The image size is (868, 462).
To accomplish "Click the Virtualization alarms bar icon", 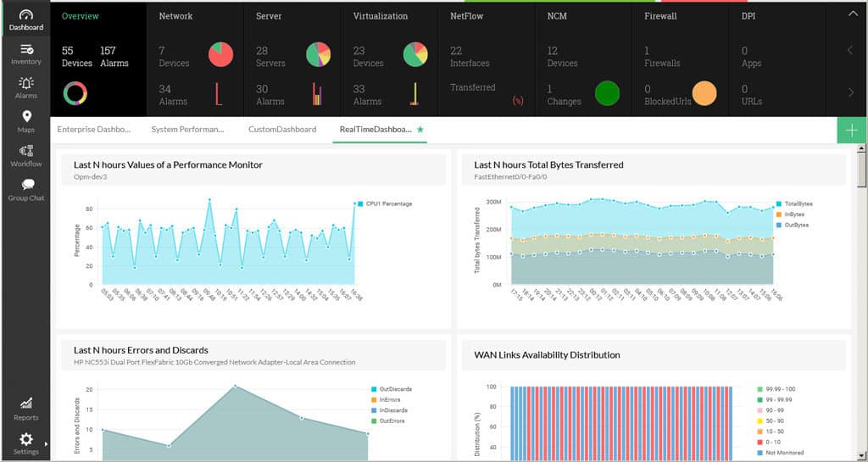I will (414, 94).
